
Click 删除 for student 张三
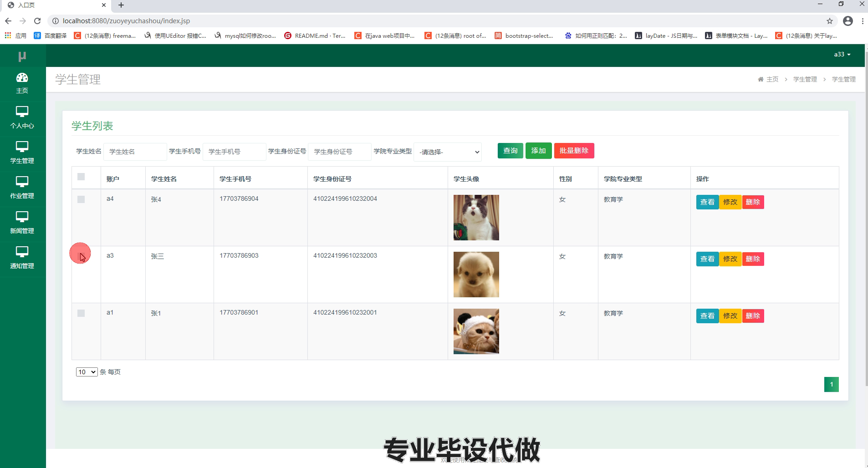tap(753, 259)
